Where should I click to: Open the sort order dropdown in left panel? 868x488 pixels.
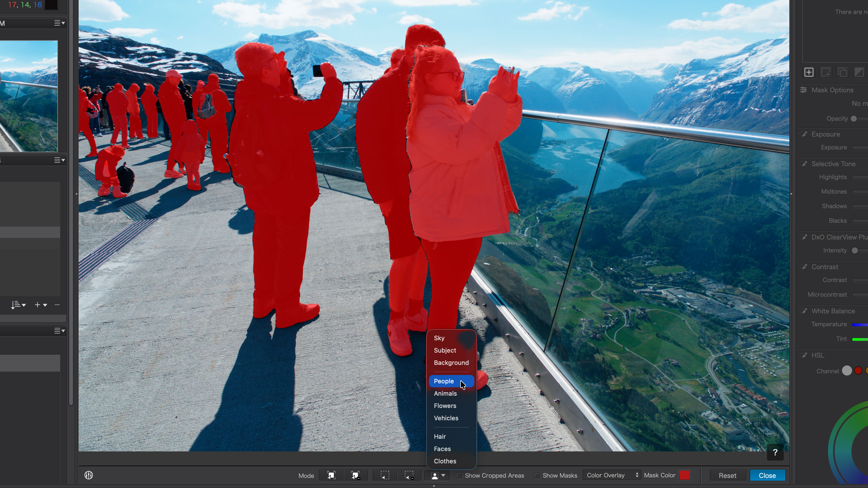(18, 305)
